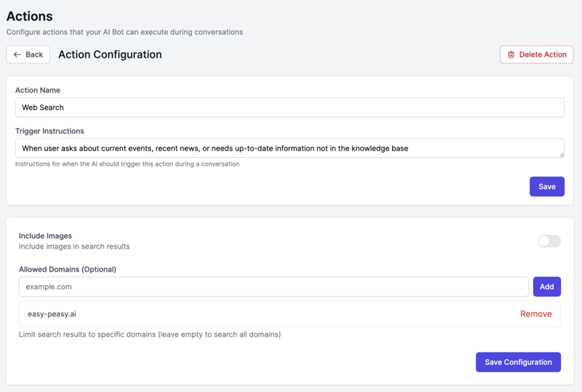Click inside the Trigger Instructions text area
The image size is (582, 392).
(288, 148)
